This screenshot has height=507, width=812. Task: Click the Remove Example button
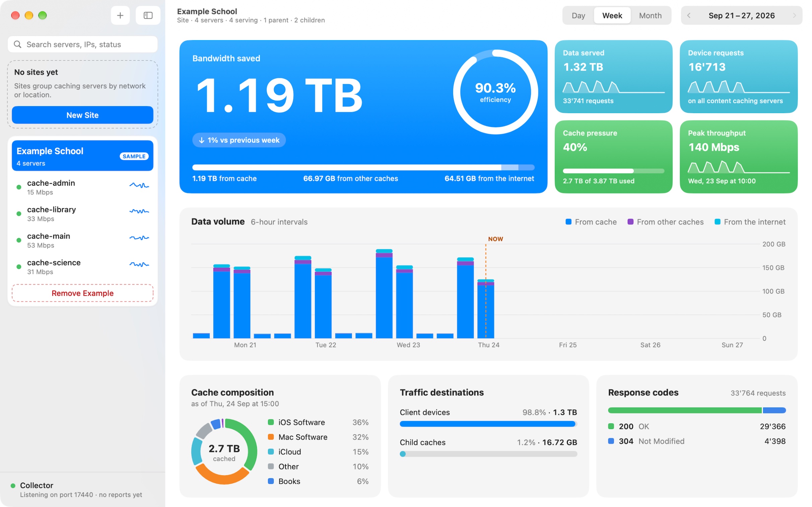82,293
